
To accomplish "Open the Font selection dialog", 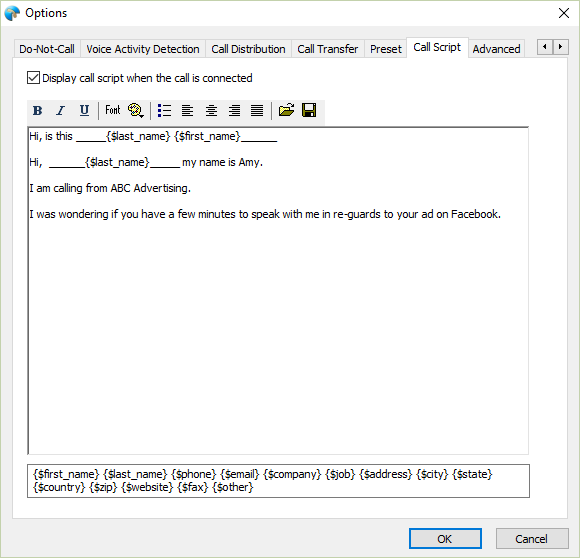I will coord(113,110).
